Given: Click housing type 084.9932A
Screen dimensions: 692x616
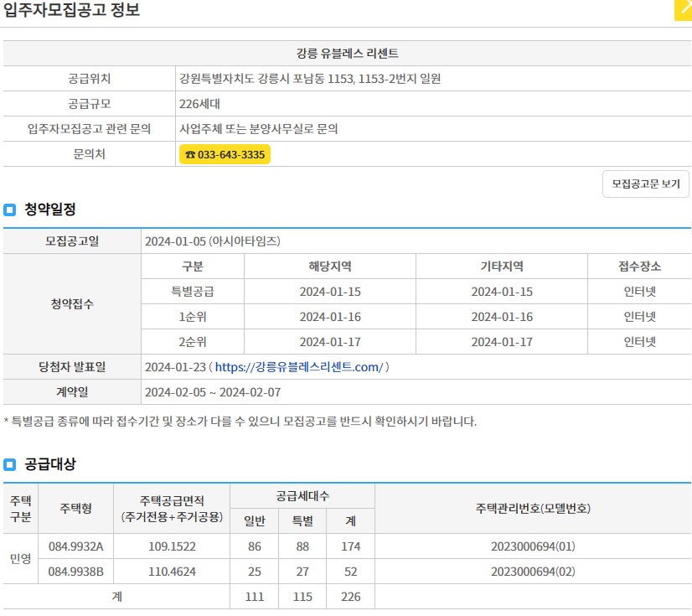Looking at the screenshot, I should [x=76, y=546].
